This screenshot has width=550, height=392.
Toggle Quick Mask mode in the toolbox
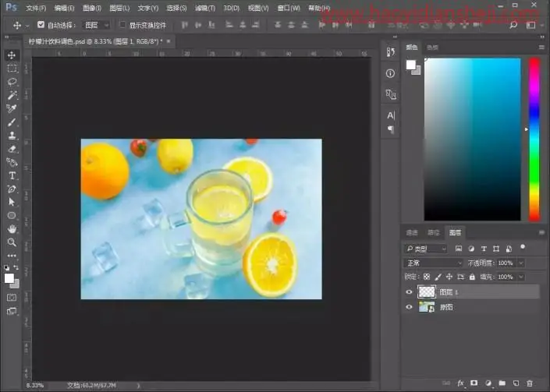coord(12,298)
